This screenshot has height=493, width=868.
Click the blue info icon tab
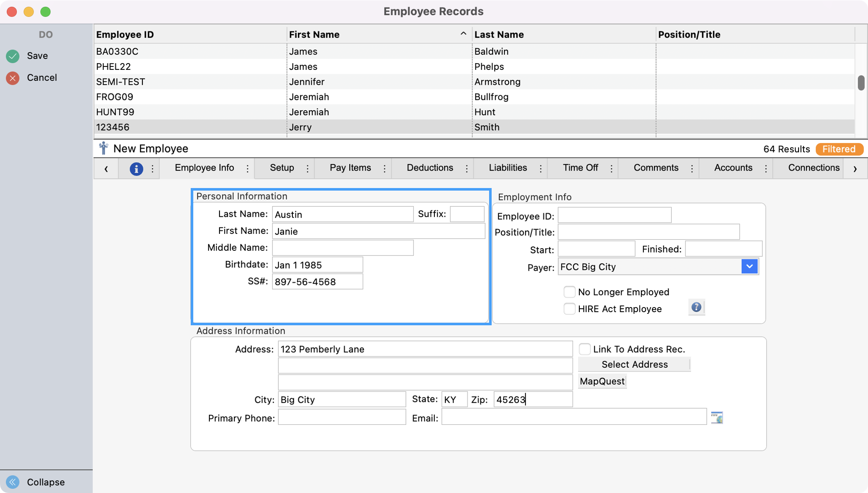tap(136, 169)
